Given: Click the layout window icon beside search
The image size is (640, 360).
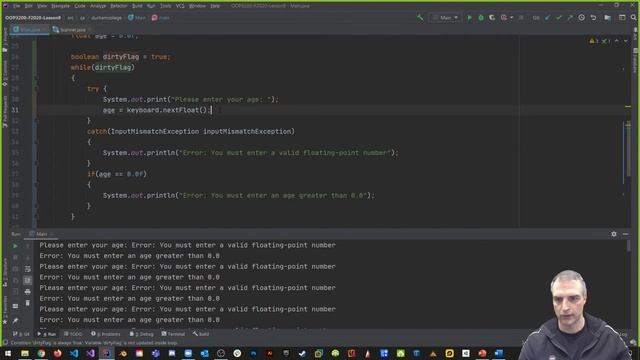Looking at the screenshot, I should pyautogui.click(x=622, y=18).
